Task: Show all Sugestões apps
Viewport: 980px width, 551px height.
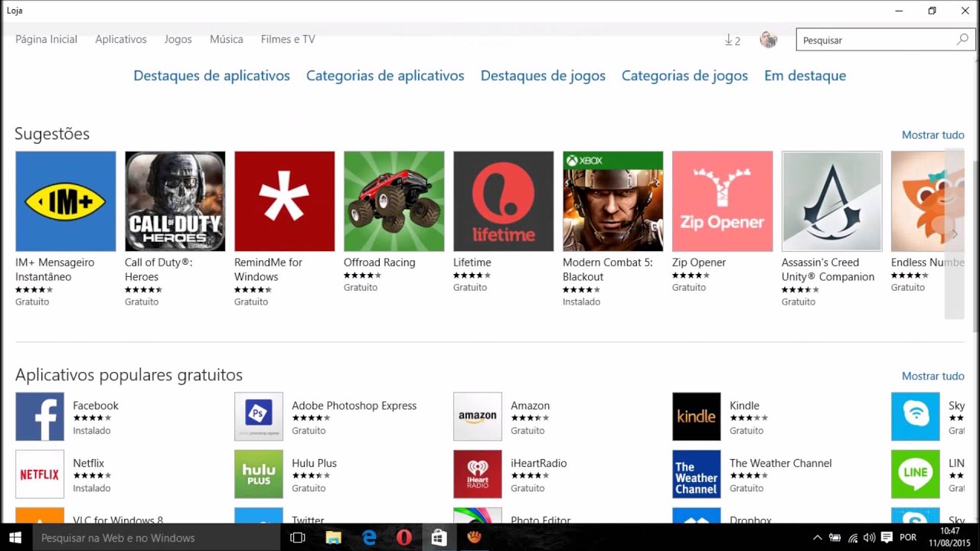Action: (x=933, y=135)
